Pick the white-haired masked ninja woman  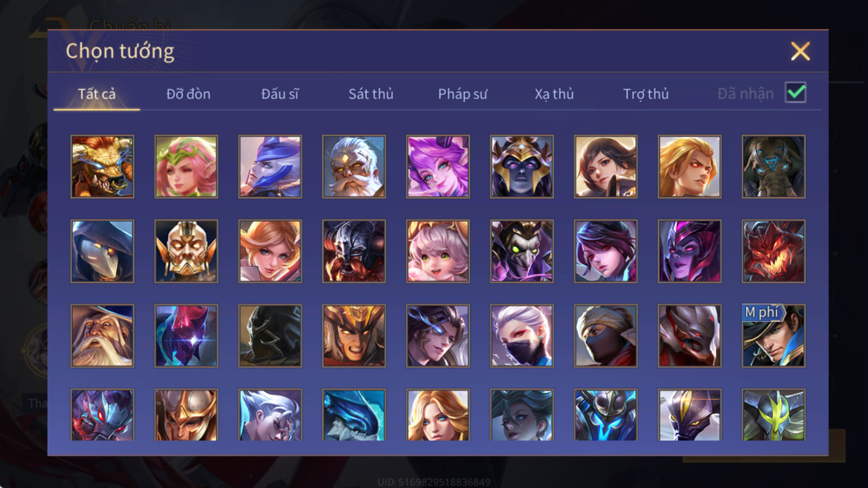pyautogui.click(x=522, y=336)
